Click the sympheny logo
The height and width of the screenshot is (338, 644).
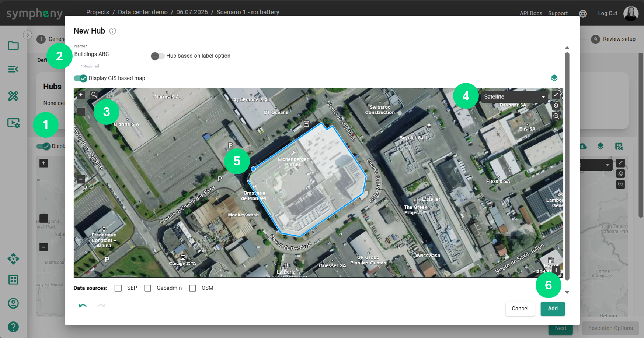[x=35, y=14]
